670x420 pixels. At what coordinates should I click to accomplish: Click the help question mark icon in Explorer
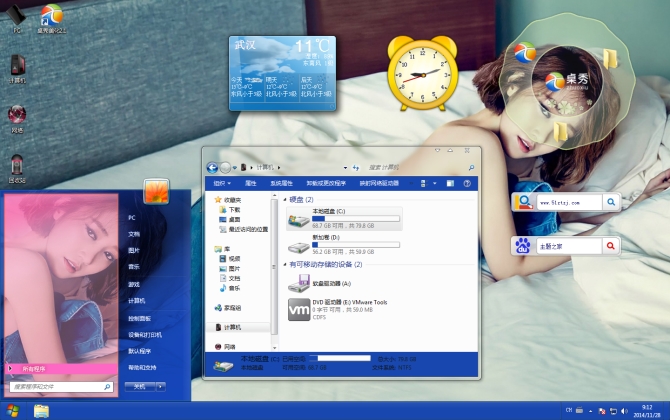tap(467, 183)
